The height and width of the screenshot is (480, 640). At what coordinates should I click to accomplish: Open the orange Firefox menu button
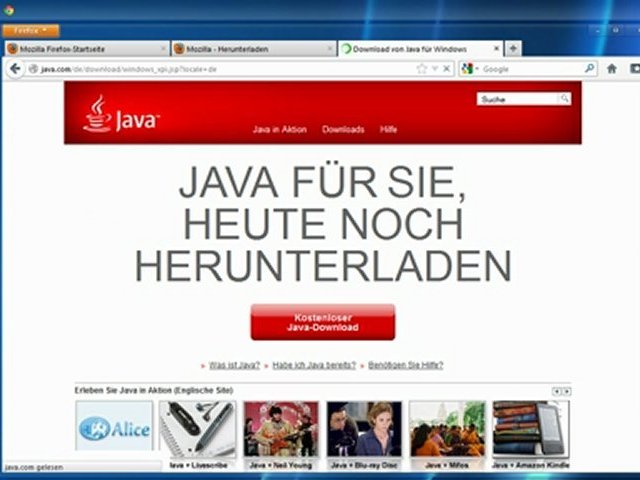[30, 31]
